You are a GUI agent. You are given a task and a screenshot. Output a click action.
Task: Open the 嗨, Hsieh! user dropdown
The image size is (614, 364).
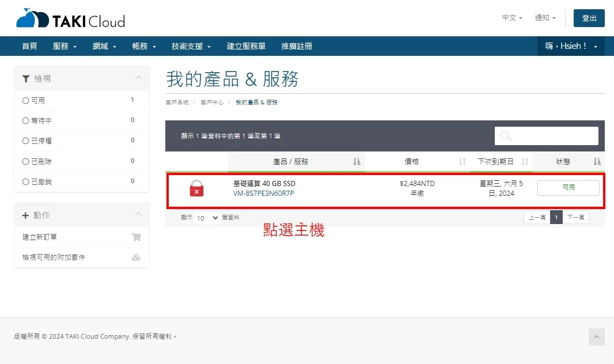tap(571, 46)
